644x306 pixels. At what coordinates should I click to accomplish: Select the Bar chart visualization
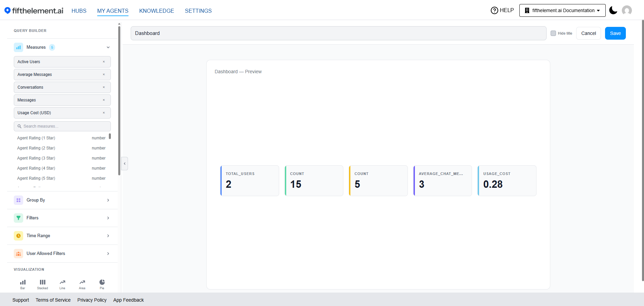click(23, 284)
